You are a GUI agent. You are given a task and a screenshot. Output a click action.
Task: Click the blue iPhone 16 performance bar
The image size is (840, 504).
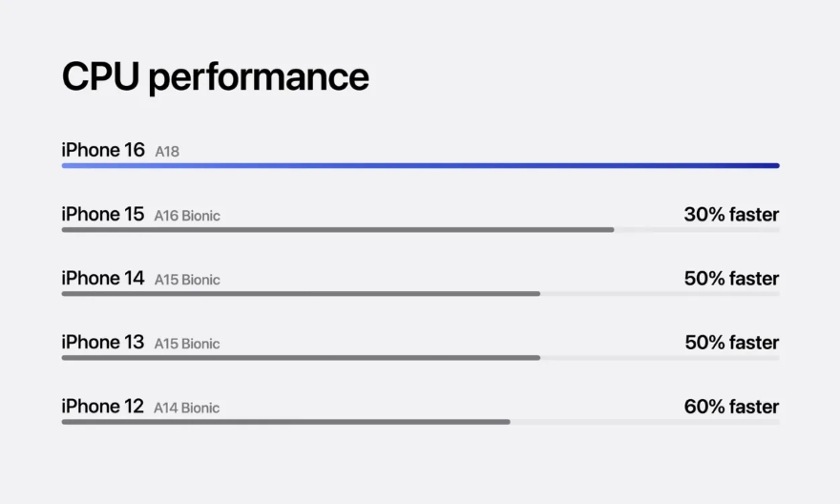click(x=420, y=165)
